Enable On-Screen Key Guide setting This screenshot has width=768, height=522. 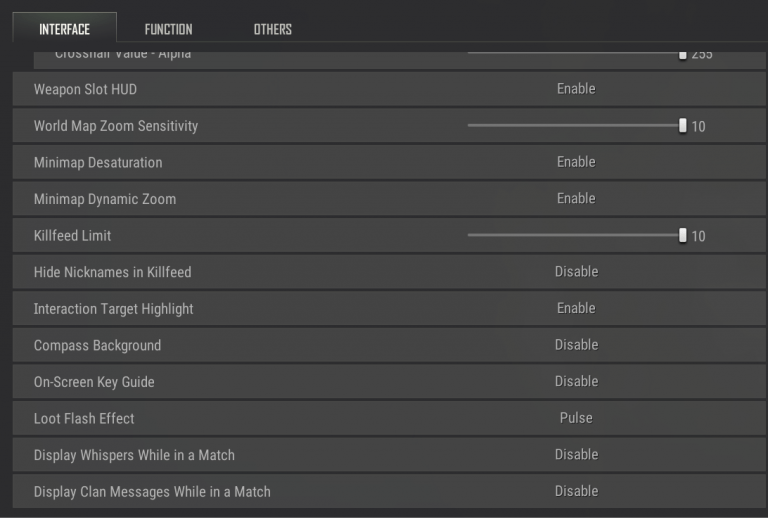click(576, 381)
